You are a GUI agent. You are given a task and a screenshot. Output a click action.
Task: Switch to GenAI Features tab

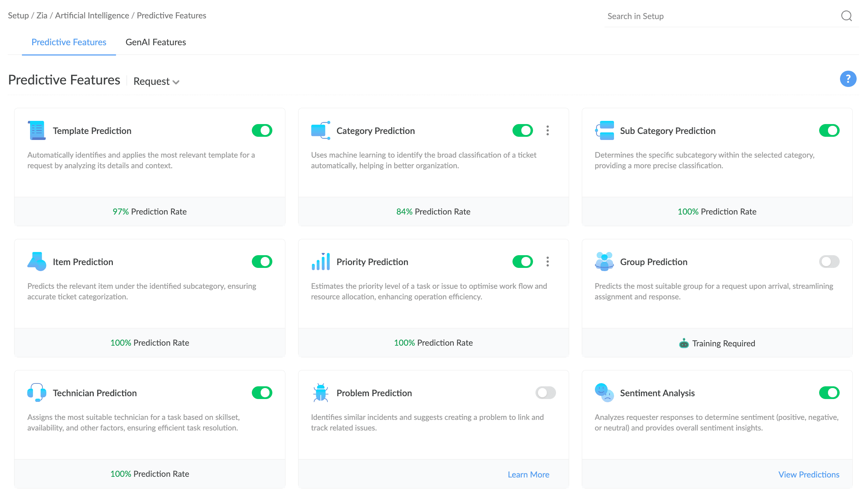click(156, 42)
